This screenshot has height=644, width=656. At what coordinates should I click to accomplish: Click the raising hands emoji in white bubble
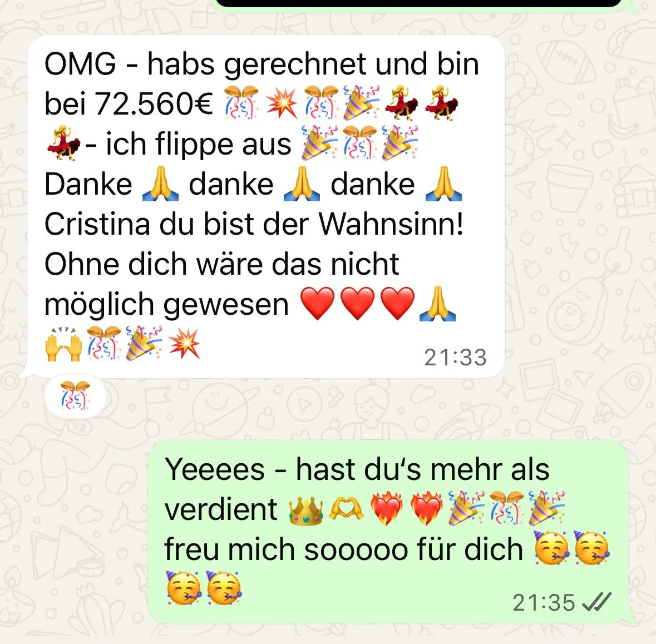click(63, 344)
